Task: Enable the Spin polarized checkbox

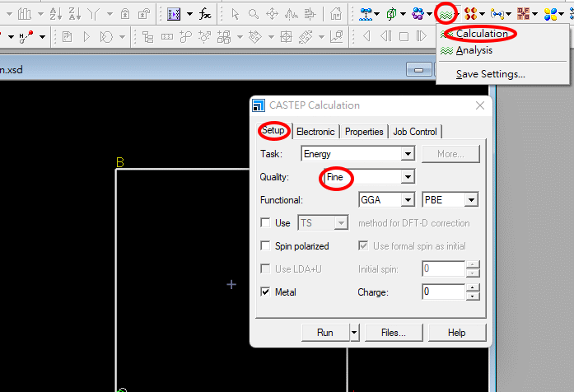Action: pyautogui.click(x=265, y=246)
